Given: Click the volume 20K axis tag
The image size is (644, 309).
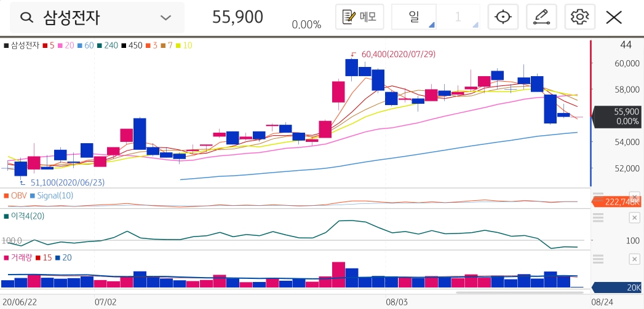Looking at the screenshot, I should pyautogui.click(x=618, y=287).
